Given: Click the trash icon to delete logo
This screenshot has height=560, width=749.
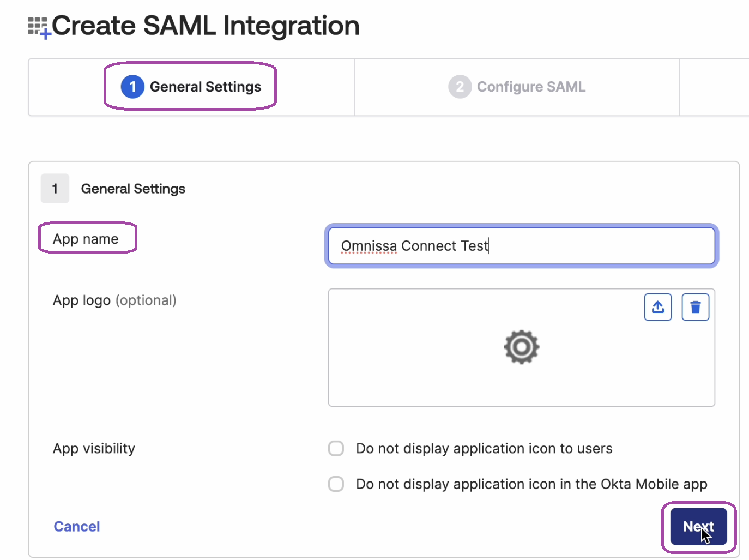Looking at the screenshot, I should [695, 307].
